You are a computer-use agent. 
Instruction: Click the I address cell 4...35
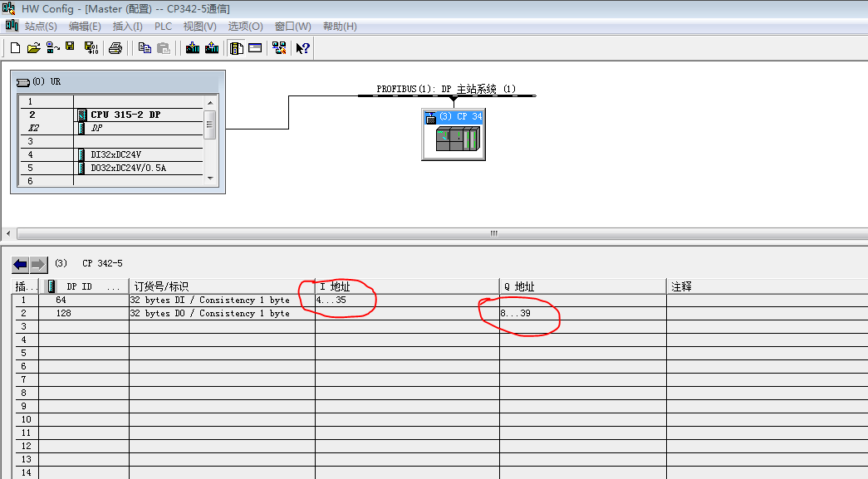coord(407,300)
